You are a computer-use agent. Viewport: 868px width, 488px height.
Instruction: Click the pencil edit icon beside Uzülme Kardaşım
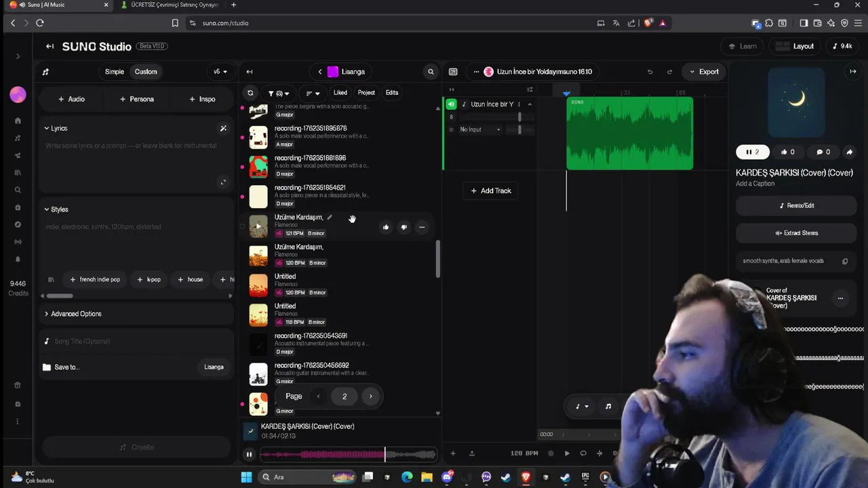click(330, 218)
